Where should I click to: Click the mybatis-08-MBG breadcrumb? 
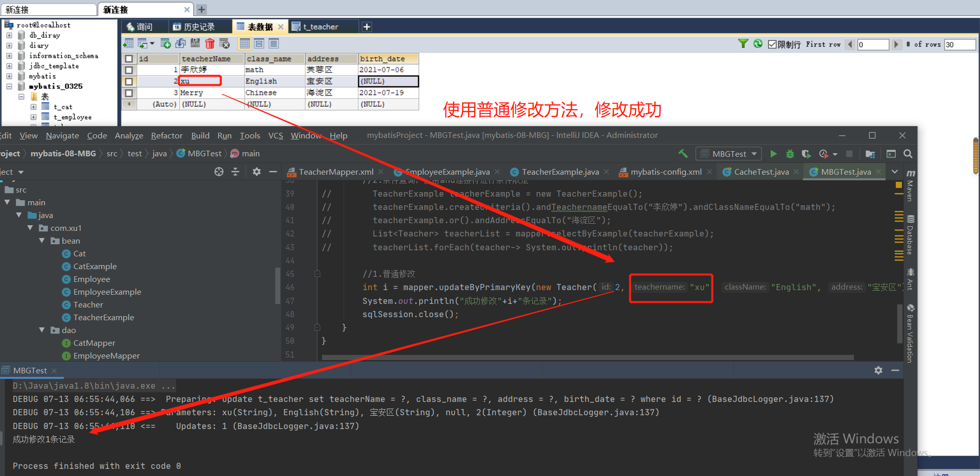tap(63, 153)
